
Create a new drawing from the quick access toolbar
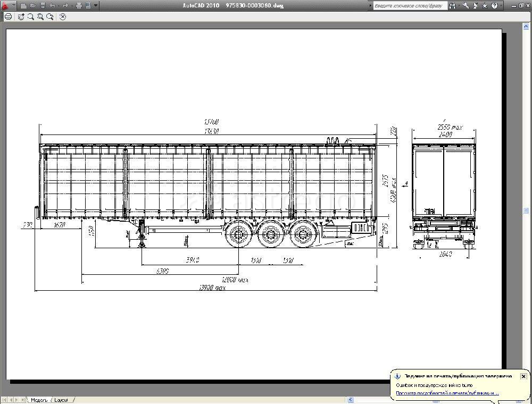coord(23,5)
